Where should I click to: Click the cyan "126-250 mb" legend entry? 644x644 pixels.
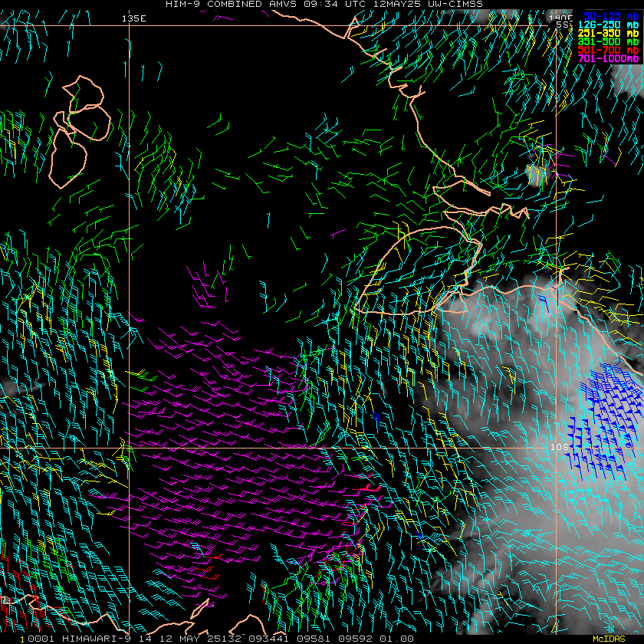pos(608,25)
